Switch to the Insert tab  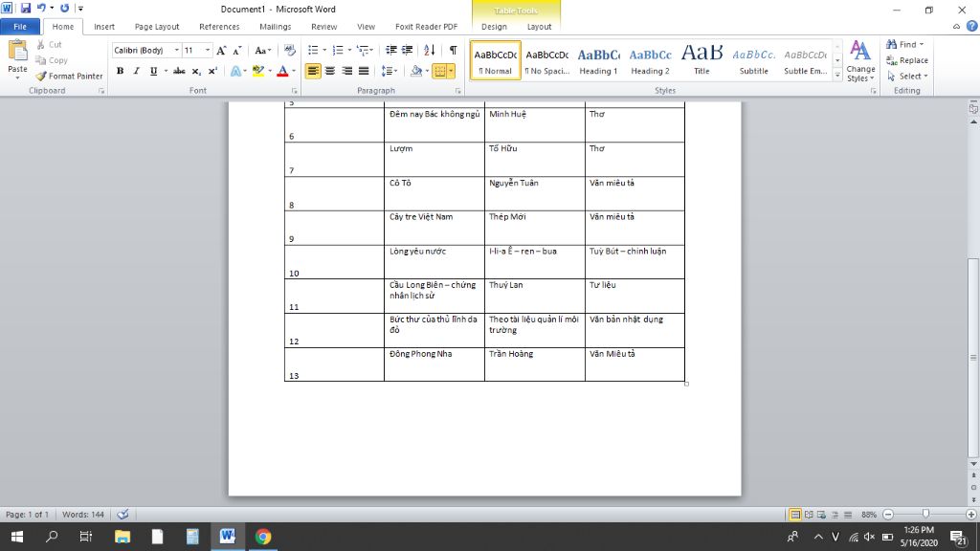coord(104,26)
